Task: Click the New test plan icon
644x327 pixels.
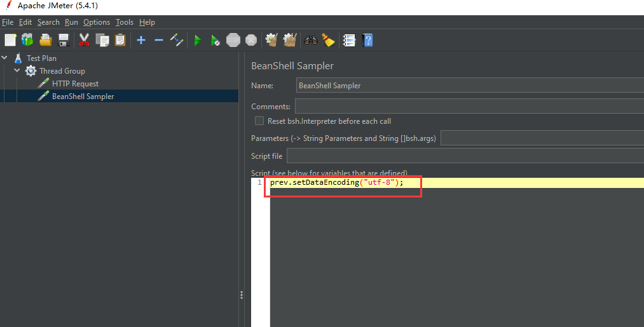Action: pos(10,40)
